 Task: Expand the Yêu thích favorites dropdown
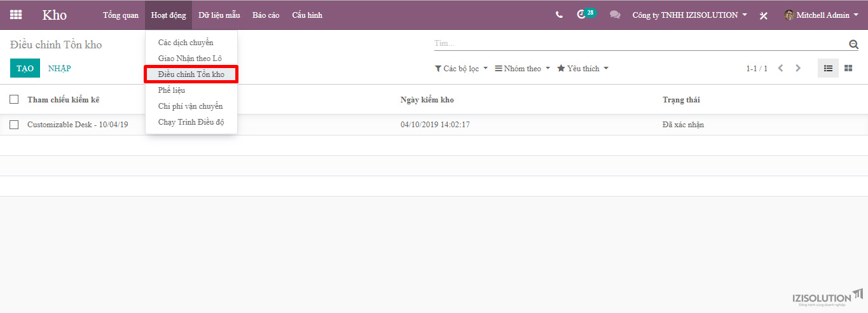pos(582,68)
